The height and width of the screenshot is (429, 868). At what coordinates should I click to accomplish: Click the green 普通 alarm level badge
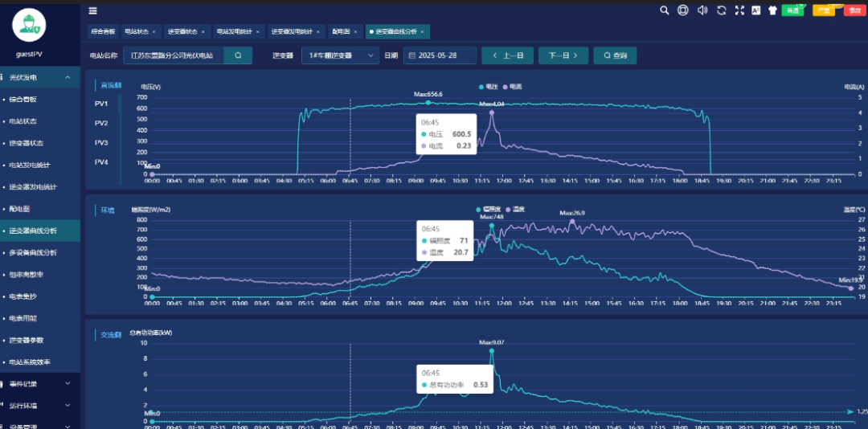click(792, 10)
